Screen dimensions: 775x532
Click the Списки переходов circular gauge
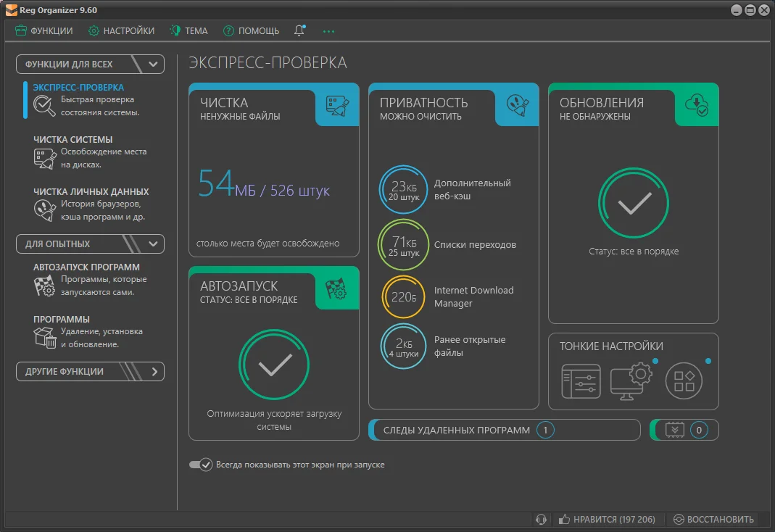coord(403,244)
